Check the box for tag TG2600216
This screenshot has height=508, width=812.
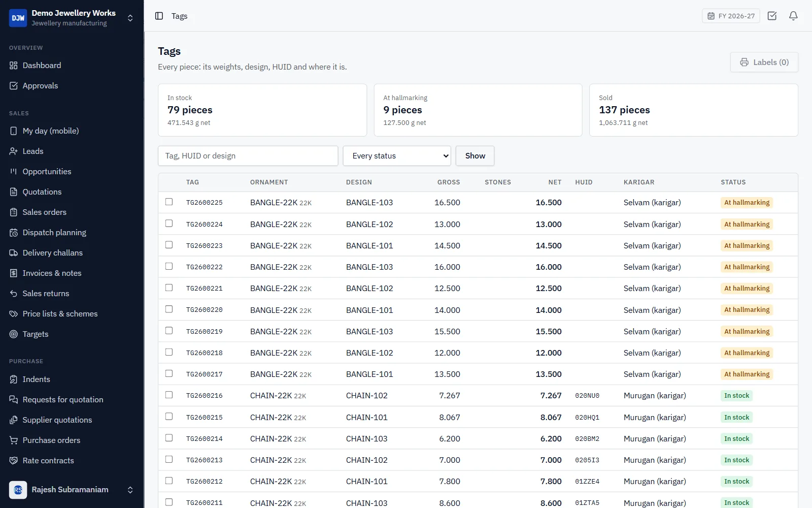click(169, 395)
